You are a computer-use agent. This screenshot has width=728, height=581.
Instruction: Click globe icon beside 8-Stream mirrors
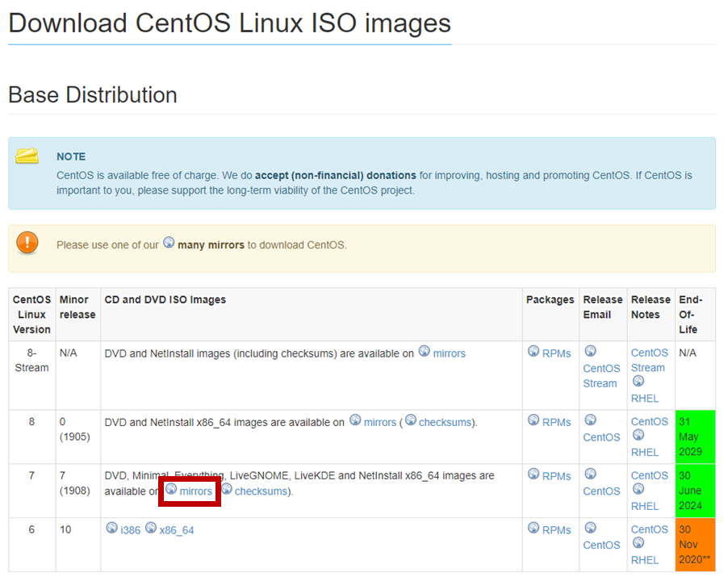click(x=425, y=351)
